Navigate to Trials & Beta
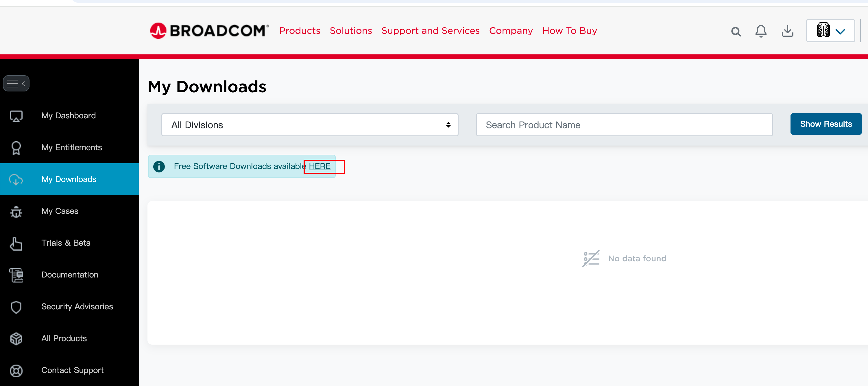This screenshot has width=868, height=386. (x=69, y=243)
